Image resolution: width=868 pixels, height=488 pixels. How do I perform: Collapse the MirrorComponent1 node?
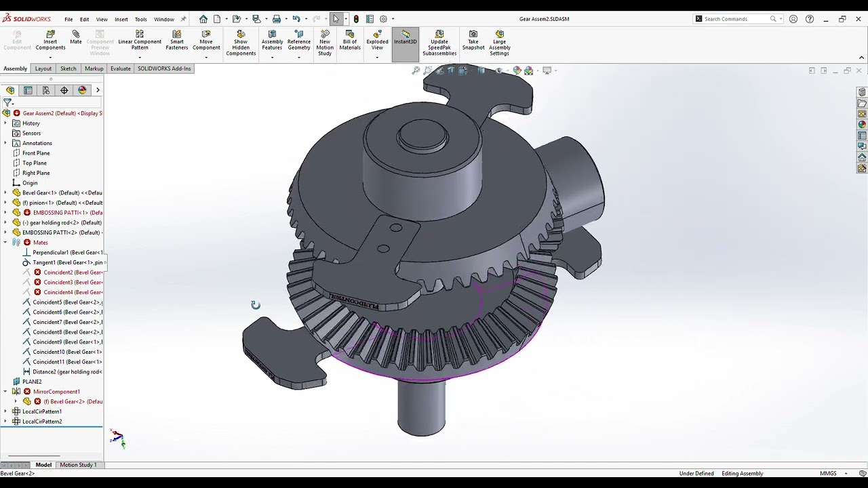6,392
